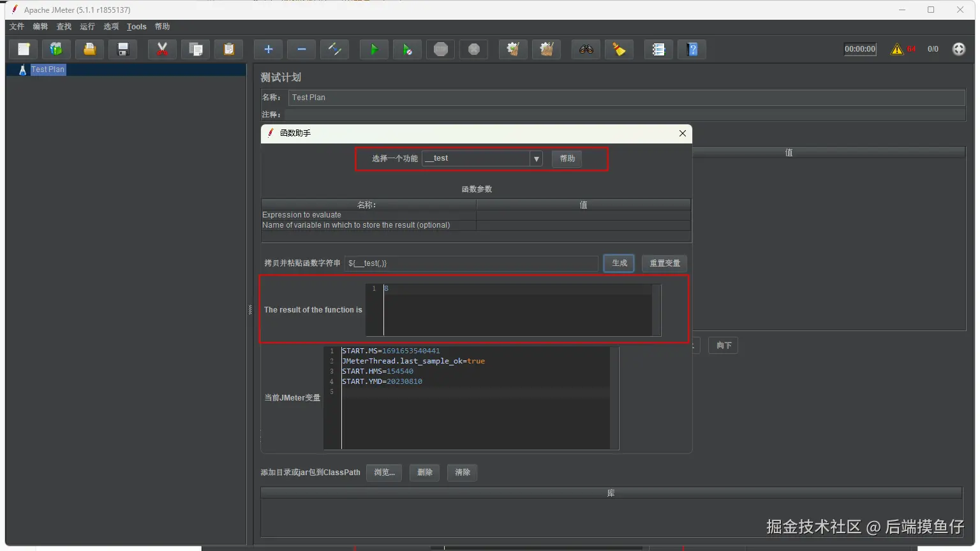Screen dimensions: 980x551
Task: Click the Reset search brush icon
Action: click(620, 49)
